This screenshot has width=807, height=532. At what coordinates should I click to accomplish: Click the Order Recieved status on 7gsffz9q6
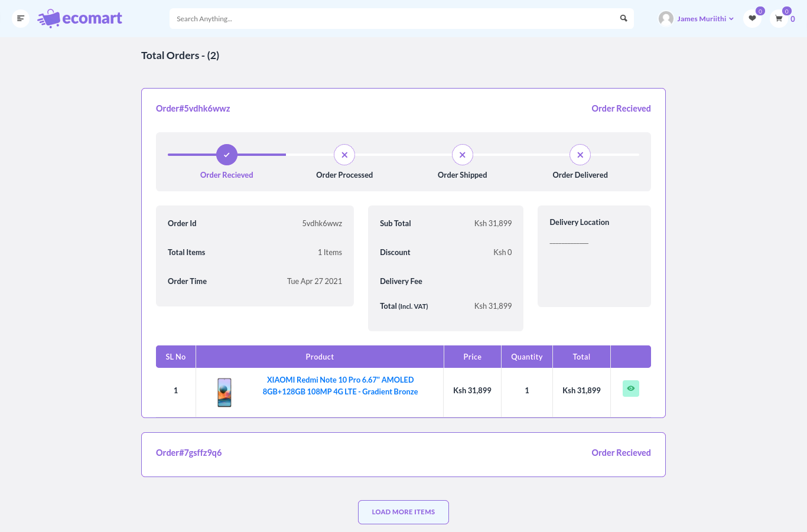pos(621,453)
